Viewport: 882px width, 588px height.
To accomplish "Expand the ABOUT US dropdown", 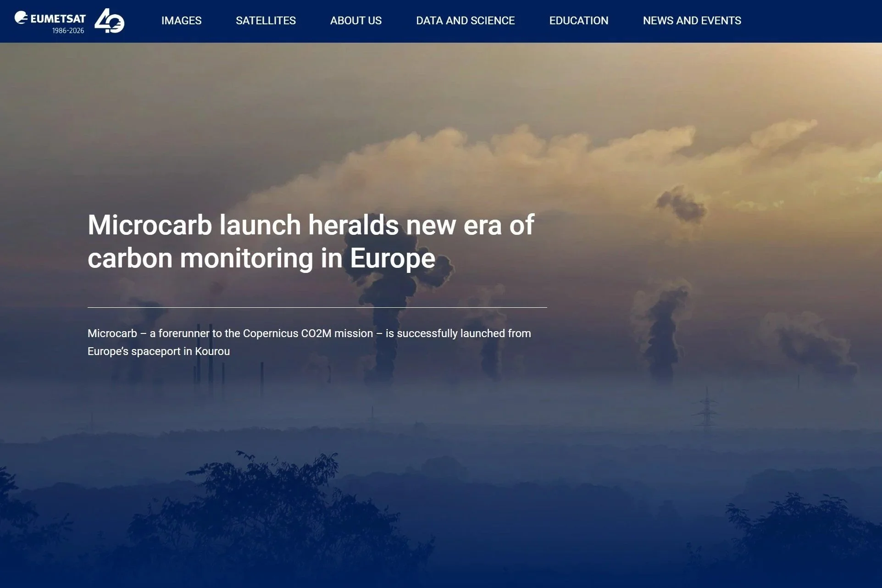I will pos(356,21).
